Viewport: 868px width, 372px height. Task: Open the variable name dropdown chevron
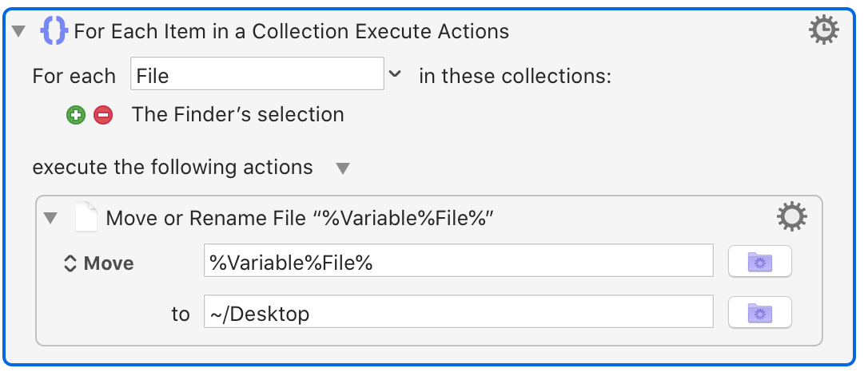(395, 73)
